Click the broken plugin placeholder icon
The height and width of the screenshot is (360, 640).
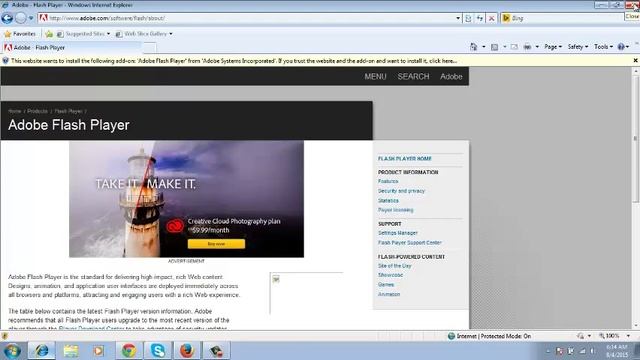[x=276, y=279]
